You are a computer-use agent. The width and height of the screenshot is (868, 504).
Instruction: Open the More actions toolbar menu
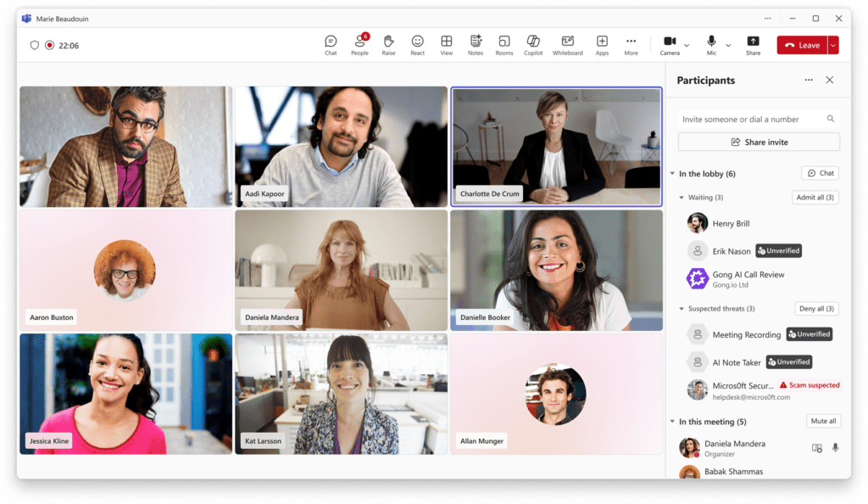pyautogui.click(x=631, y=44)
